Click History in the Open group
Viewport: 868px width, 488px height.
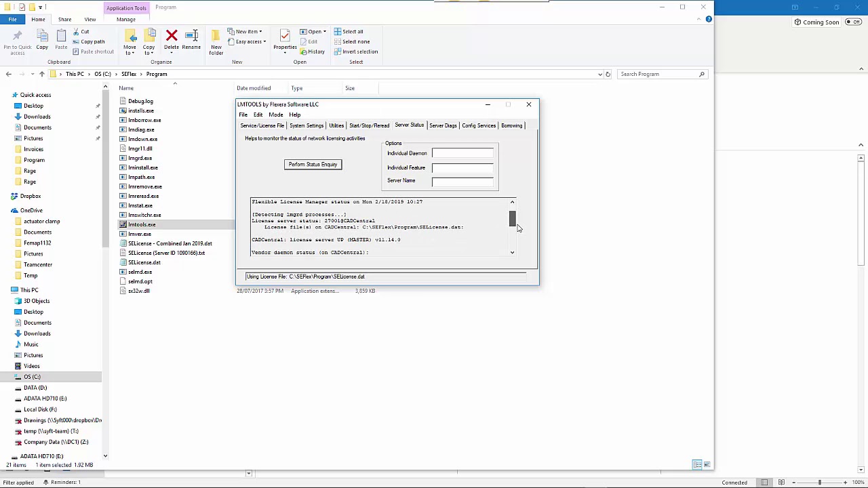(x=312, y=52)
